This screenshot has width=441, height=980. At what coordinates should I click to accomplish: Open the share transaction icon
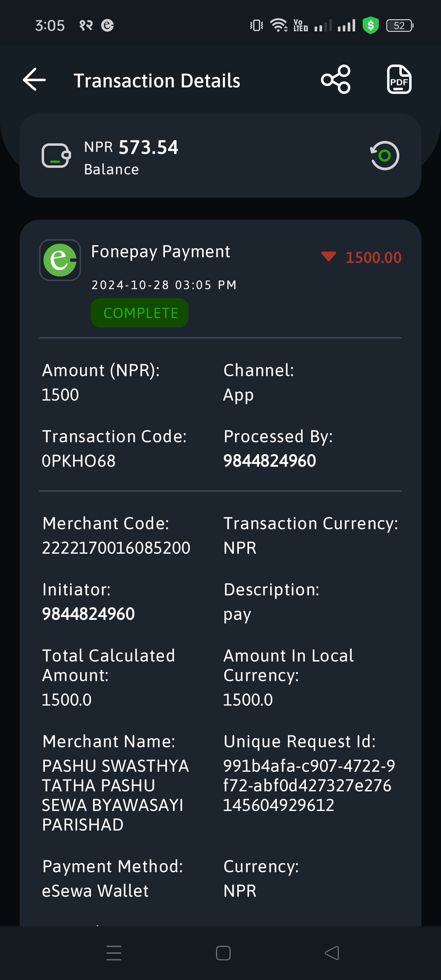tap(336, 79)
